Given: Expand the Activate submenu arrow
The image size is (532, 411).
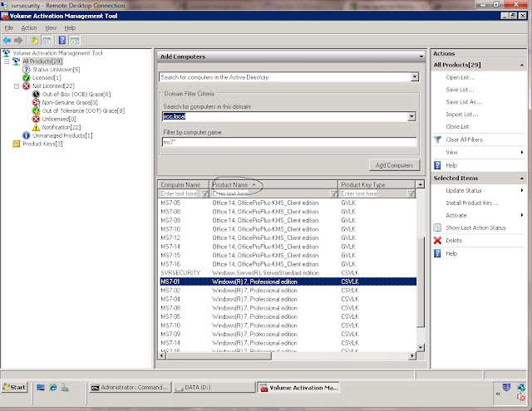Looking at the screenshot, I should point(522,215).
